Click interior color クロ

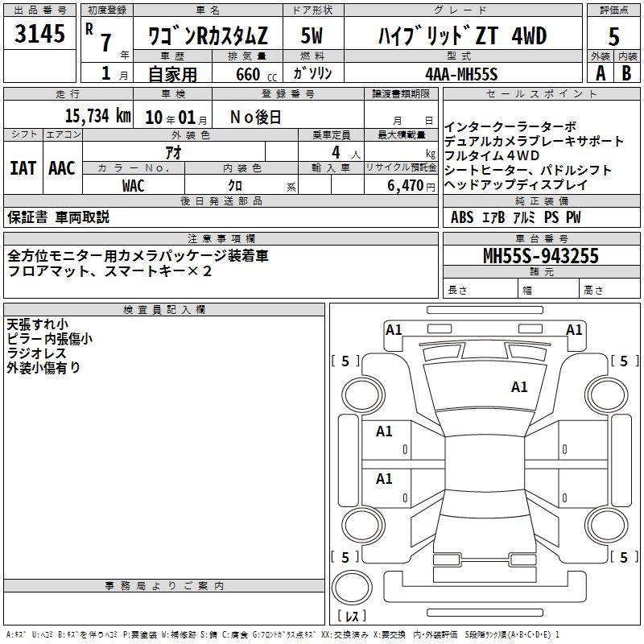pos(235,186)
